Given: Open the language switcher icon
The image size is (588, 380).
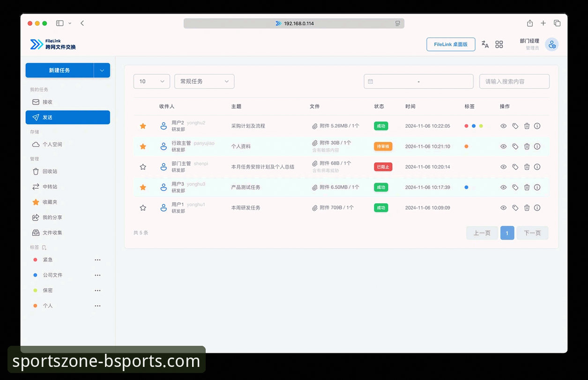Looking at the screenshot, I should [485, 44].
